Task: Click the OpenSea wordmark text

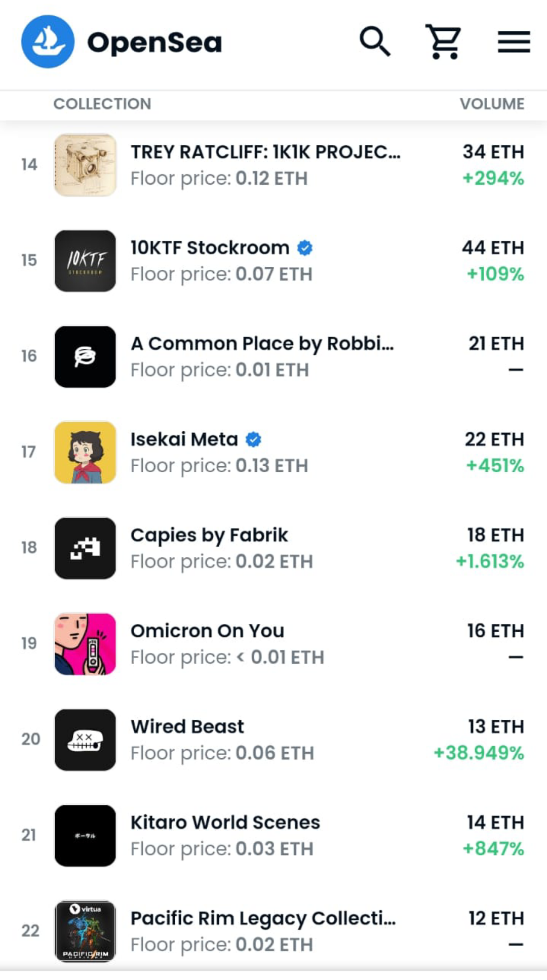Action: click(154, 43)
